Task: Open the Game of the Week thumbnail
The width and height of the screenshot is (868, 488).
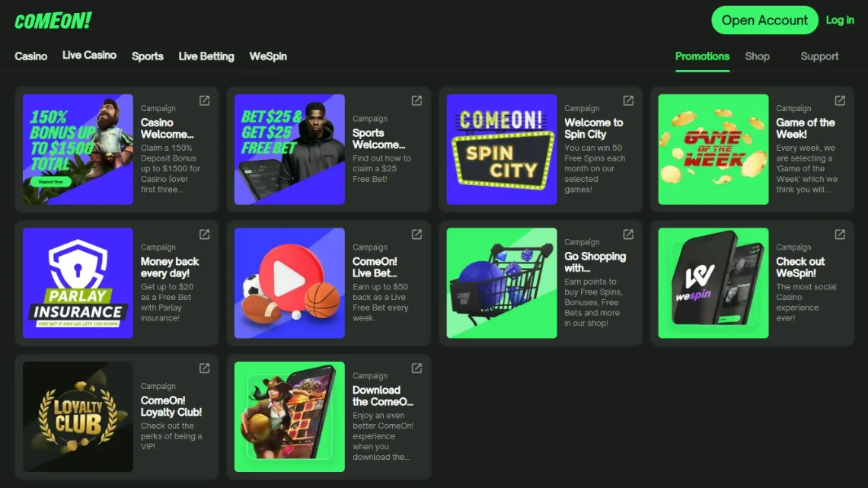Action: pos(713,149)
